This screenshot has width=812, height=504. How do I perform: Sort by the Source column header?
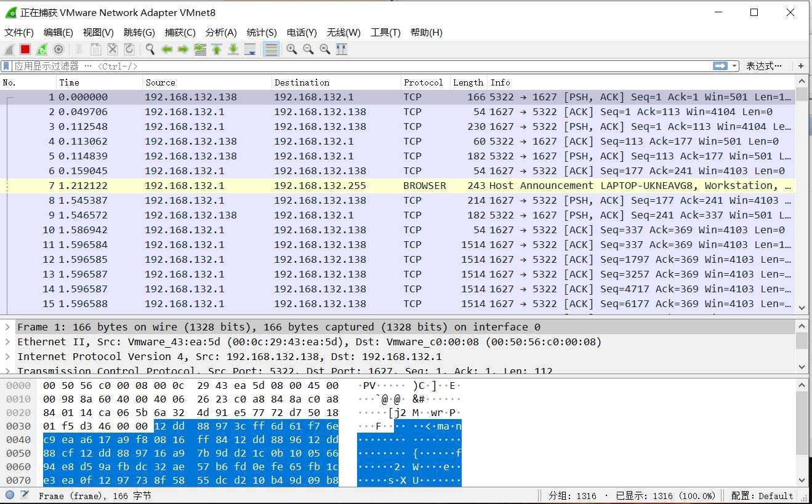[207, 82]
